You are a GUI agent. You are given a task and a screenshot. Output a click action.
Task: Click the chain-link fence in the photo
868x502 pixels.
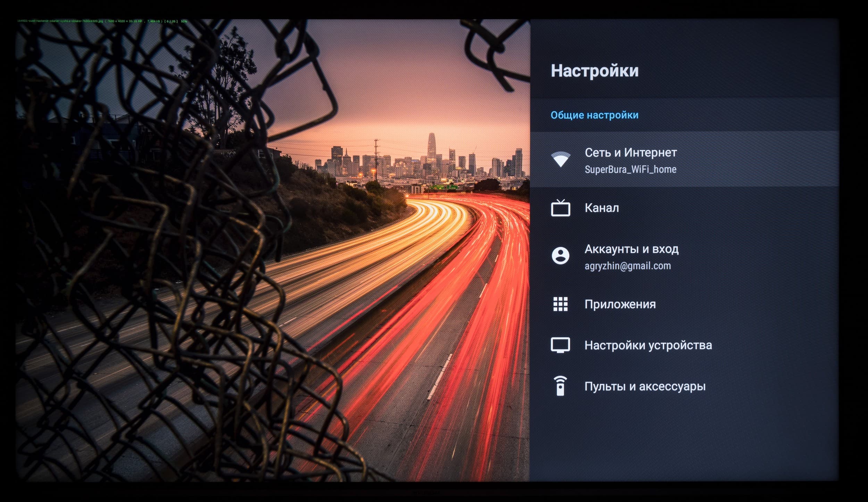pyautogui.click(x=156, y=243)
